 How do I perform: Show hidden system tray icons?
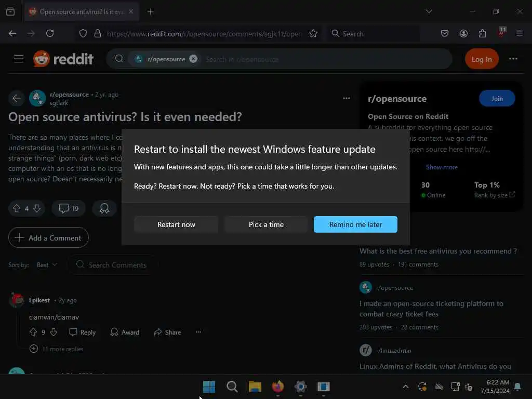405,387
